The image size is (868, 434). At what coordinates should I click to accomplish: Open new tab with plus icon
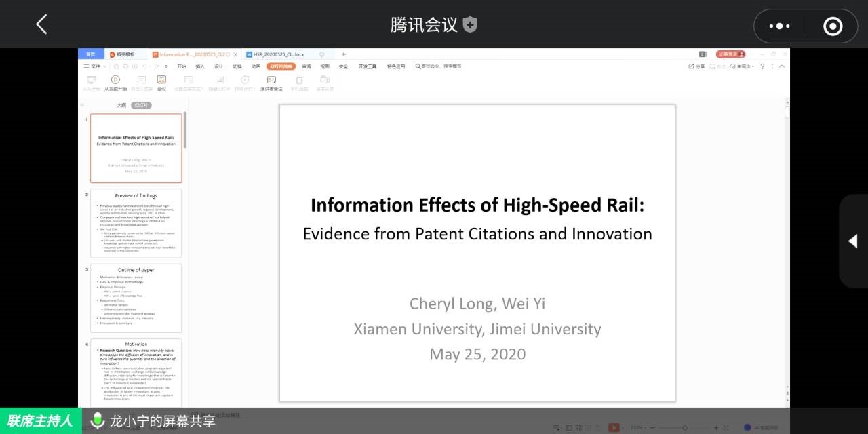[344, 54]
